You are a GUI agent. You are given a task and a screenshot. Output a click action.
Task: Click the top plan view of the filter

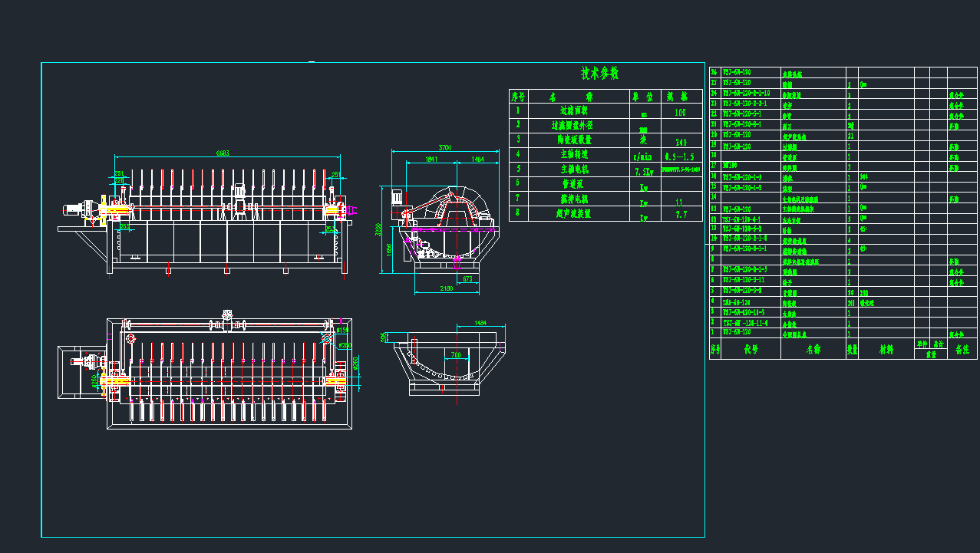coord(206,370)
